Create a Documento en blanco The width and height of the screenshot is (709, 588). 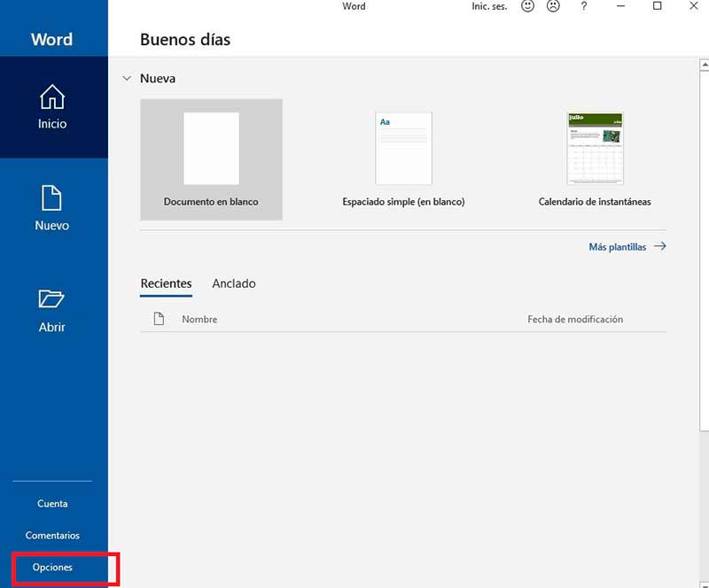(211, 159)
